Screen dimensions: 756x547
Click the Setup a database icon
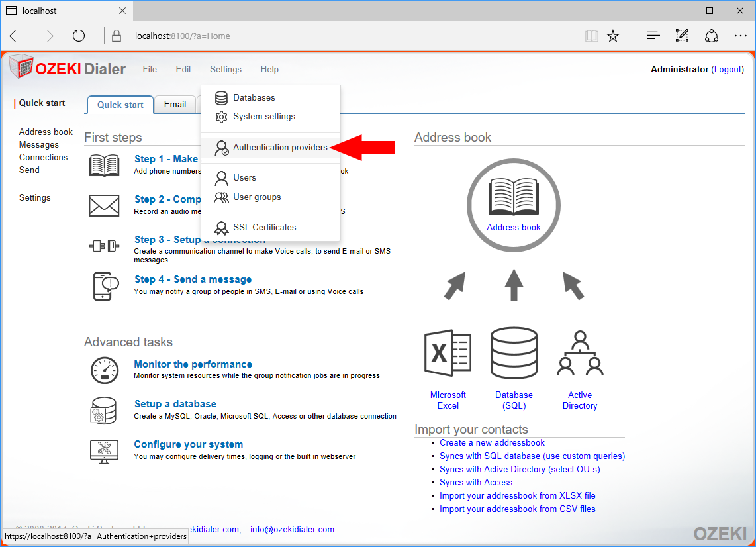(104, 411)
